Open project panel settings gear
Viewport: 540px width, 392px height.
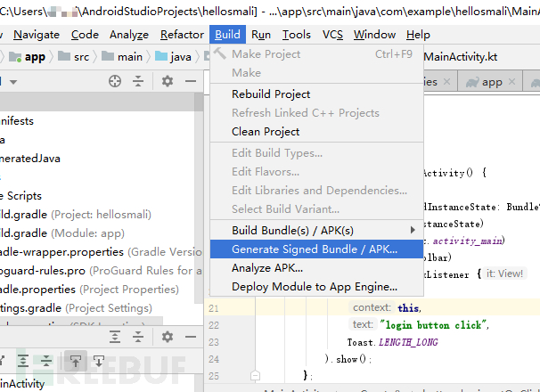[x=168, y=81]
